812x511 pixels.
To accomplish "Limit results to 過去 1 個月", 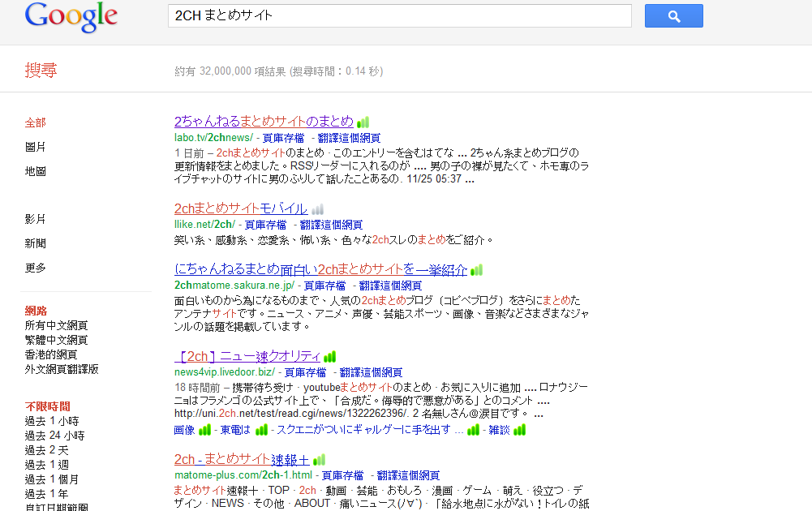I will 52,479.
